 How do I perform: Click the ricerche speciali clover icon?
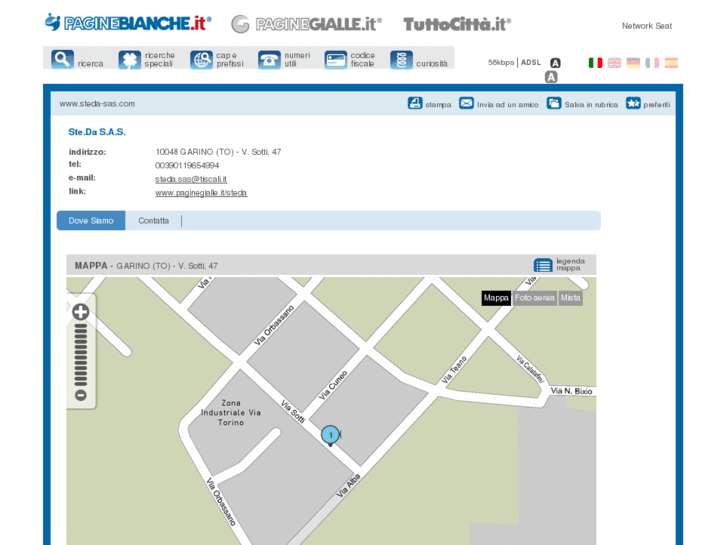pyautogui.click(x=129, y=60)
